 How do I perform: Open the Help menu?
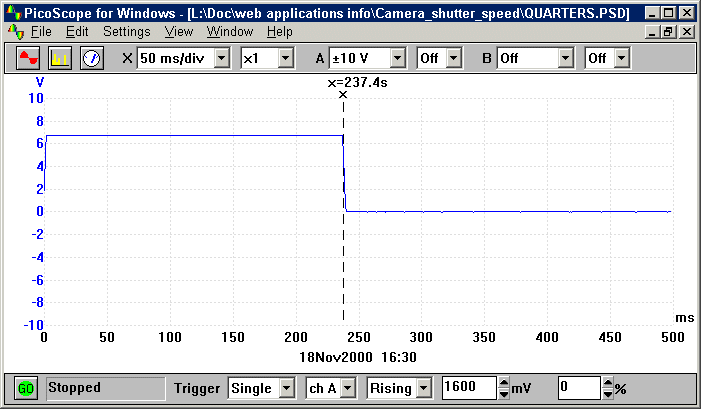(x=279, y=32)
